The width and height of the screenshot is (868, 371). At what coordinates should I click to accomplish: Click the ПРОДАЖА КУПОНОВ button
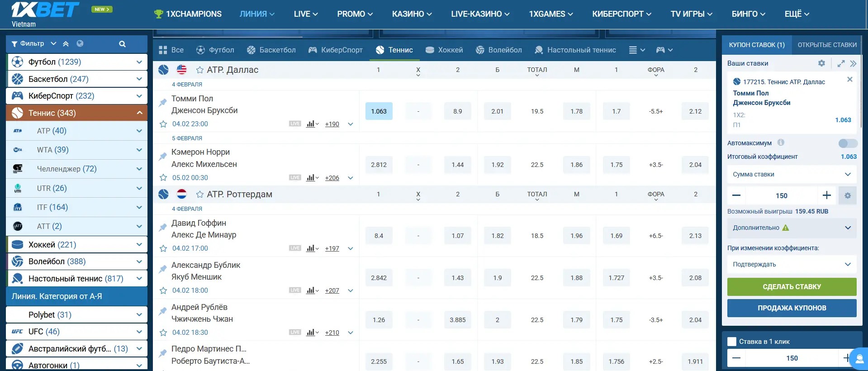click(x=792, y=308)
